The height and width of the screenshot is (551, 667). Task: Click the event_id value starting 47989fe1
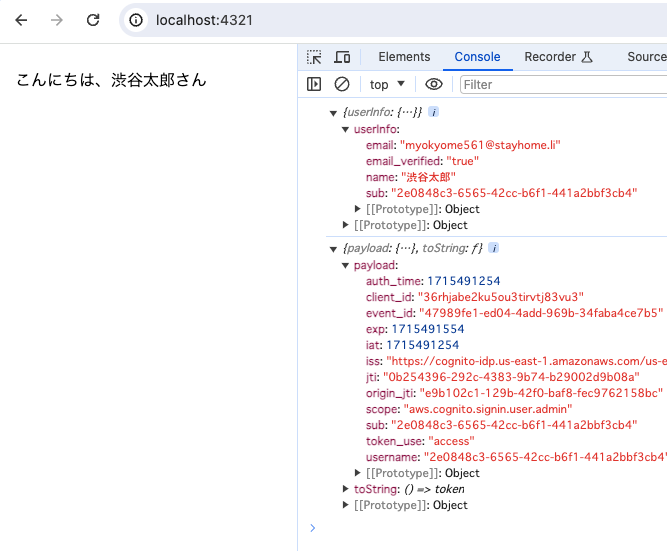tap(541, 313)
